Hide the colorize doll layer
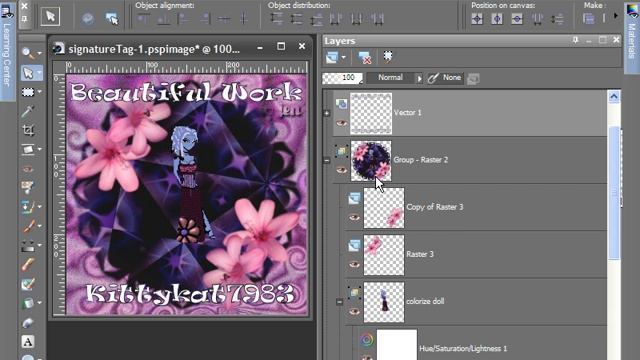Viewport: 640px width, 360px height. [354, 311]
